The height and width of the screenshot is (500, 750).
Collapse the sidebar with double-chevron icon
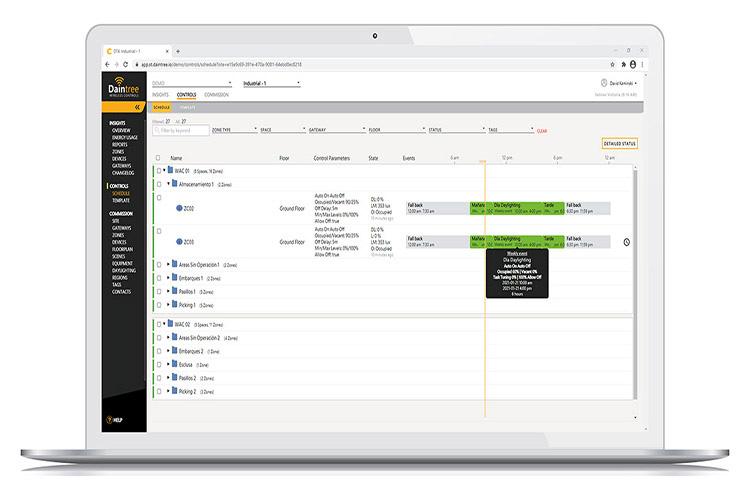pos(137,107)
